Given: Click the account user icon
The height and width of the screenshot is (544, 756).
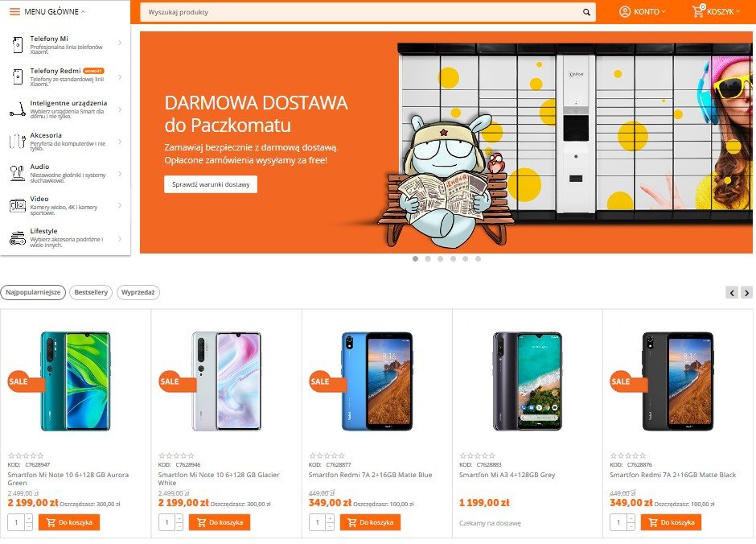Looking at the screenshot, I should [625, 11].
